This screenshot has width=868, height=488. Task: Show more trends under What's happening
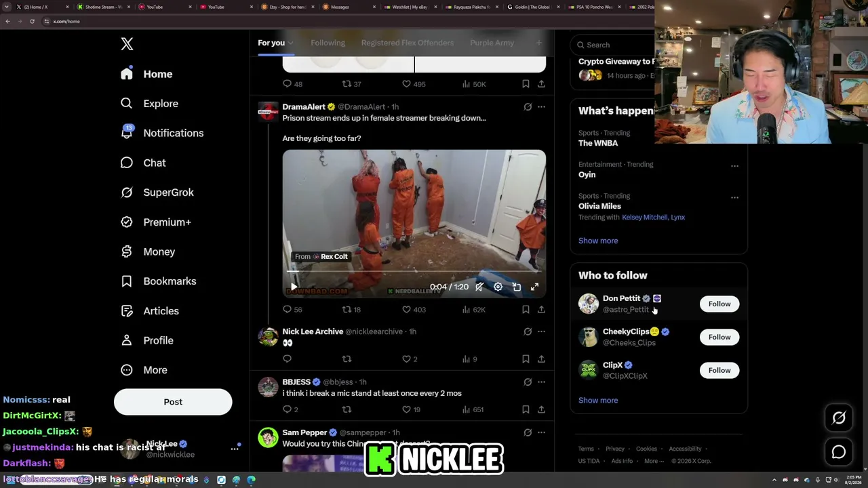[x=598, y=241]
